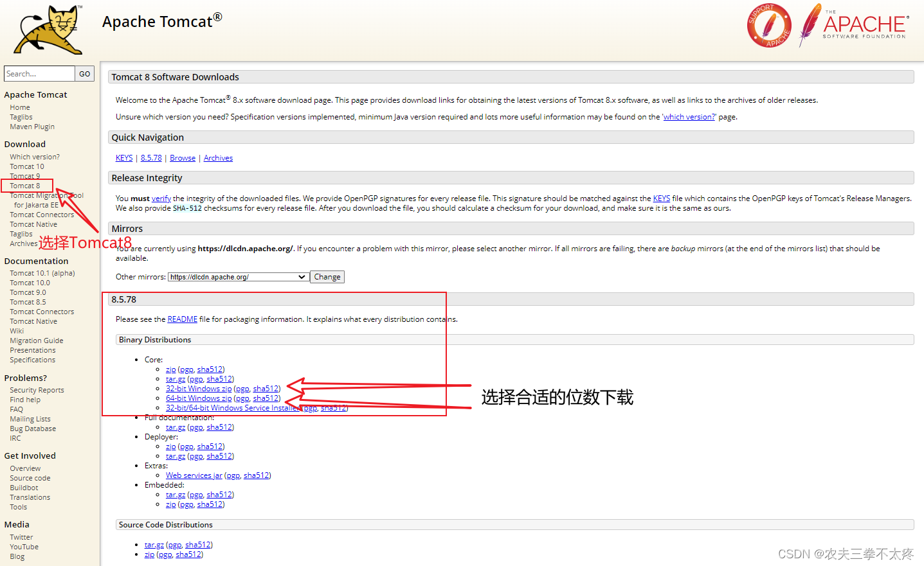Open Tomcat Connectors under Download

(x=42, y=215)
